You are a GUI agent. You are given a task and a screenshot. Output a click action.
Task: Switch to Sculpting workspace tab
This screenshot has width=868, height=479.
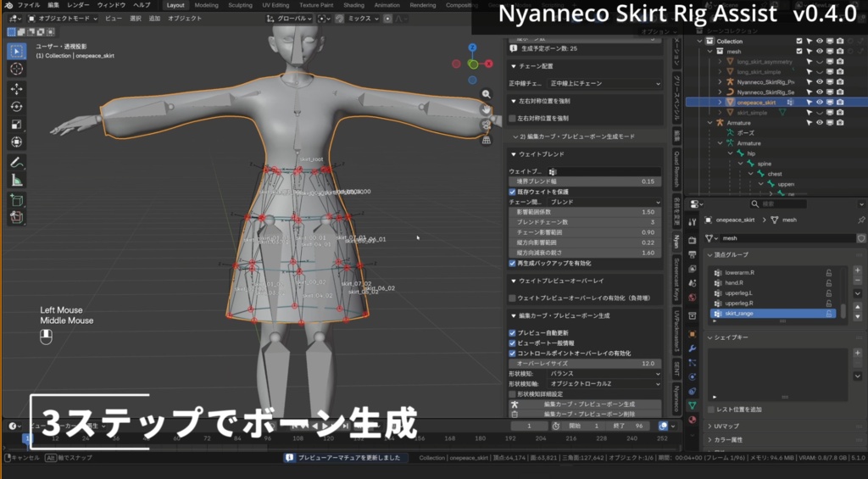click(240, 5)
